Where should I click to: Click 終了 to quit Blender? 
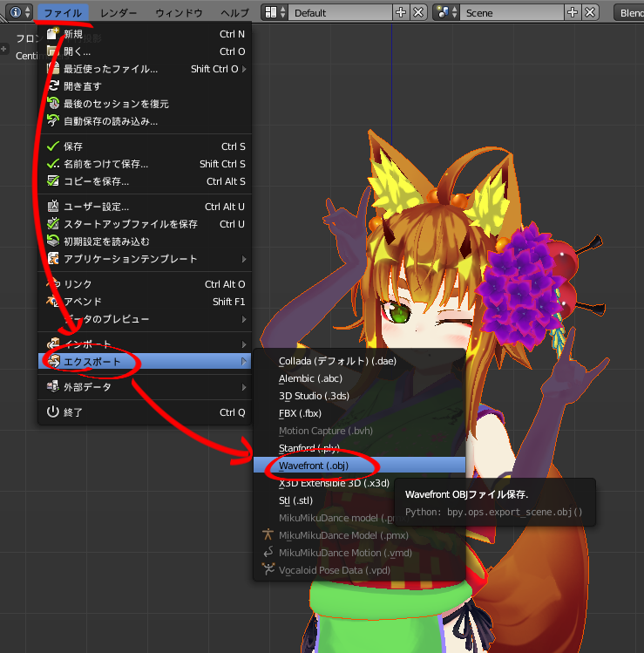[x=73, y=412]
